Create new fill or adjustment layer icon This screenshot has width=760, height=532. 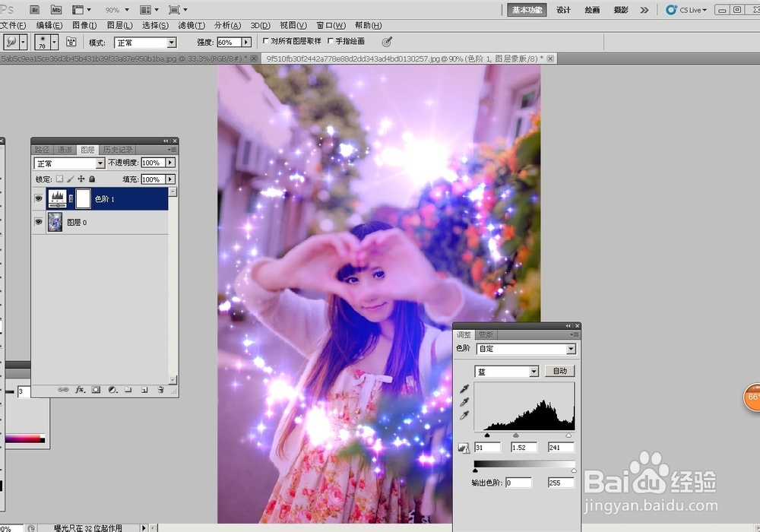pos(112,390)
